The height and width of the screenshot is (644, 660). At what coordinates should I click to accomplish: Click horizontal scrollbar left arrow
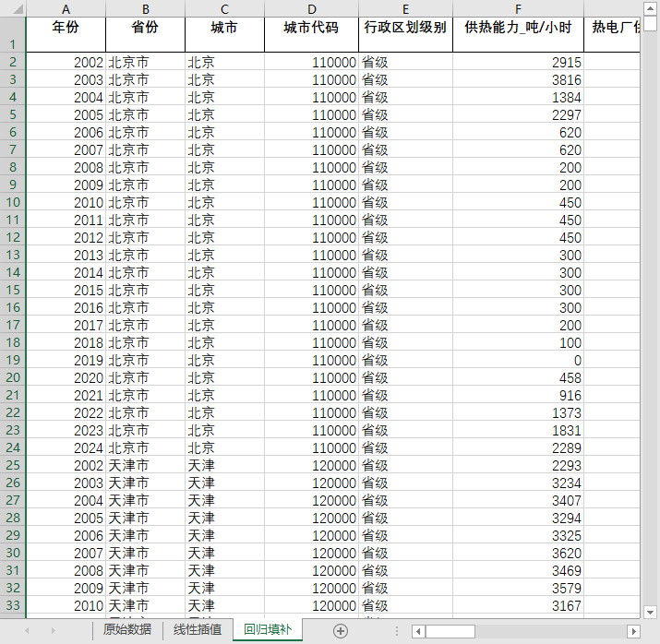pos(418,631)
